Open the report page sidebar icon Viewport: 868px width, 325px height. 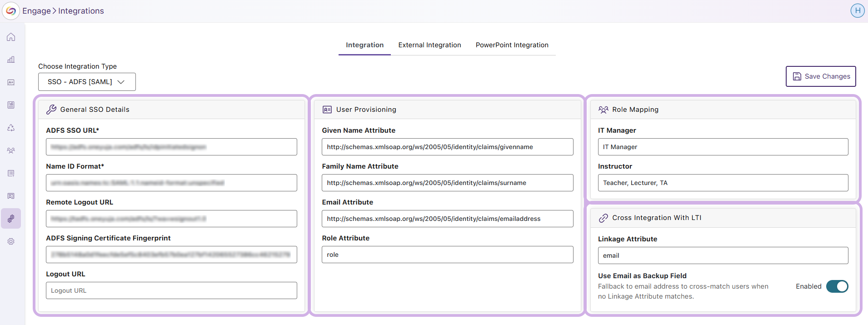point(11,105)
